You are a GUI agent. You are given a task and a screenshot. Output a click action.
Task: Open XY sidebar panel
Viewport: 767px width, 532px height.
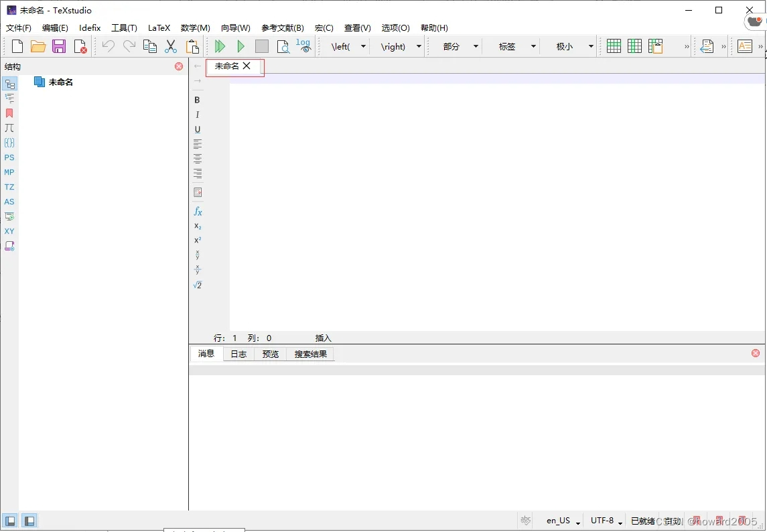[x=9, y=231]
